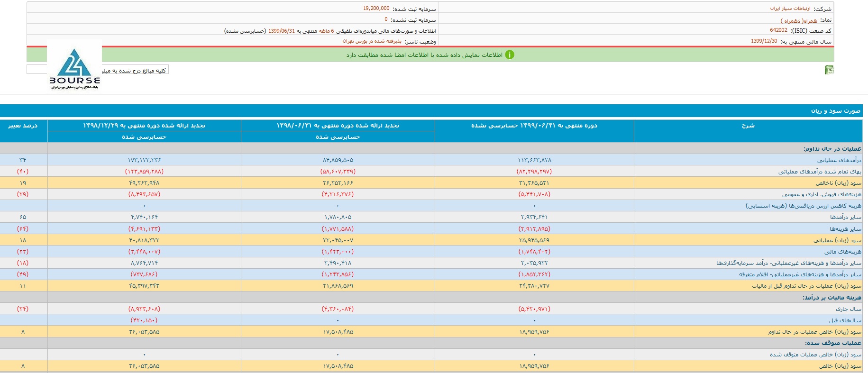
Task: Click the Excel export icon
Action: (x=829, y=70)
